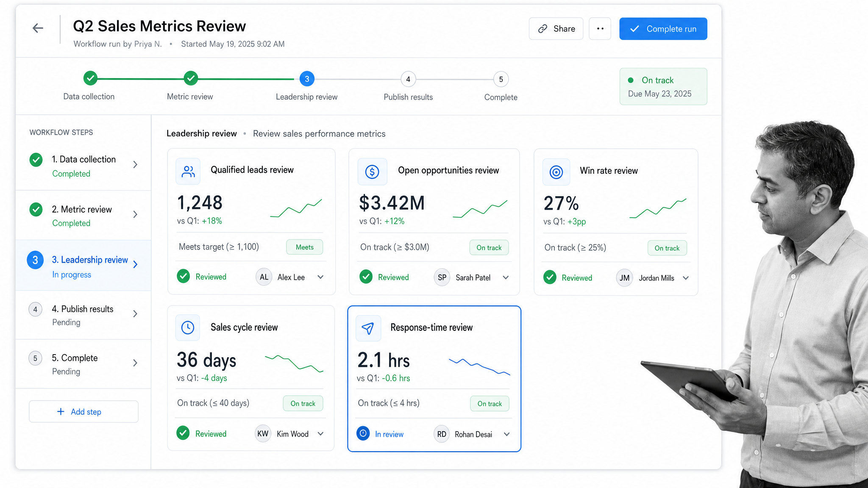Screen dimensions: 868x488
Task: Click the clock icon on Sales cycle card
Action: (188, 327)
